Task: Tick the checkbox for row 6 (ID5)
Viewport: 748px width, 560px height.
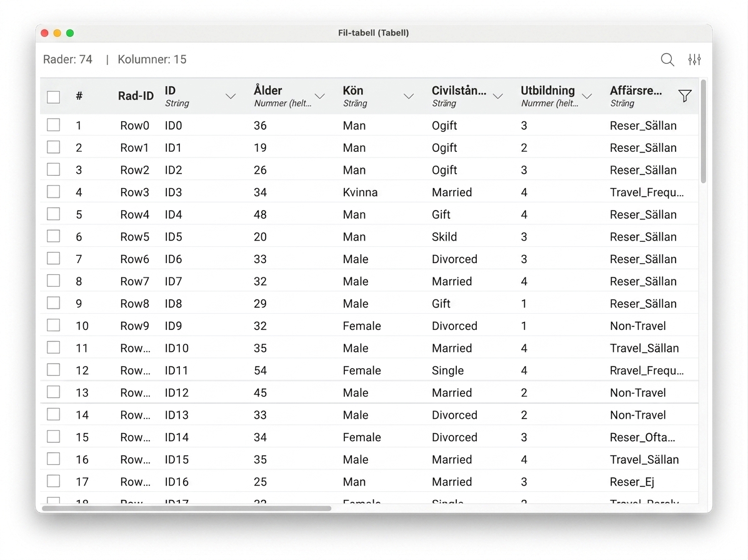Action: coord(54,236)
